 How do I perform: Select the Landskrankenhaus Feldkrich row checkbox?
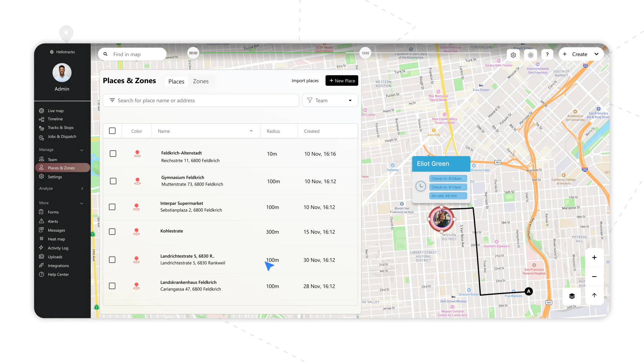(112, 286)
